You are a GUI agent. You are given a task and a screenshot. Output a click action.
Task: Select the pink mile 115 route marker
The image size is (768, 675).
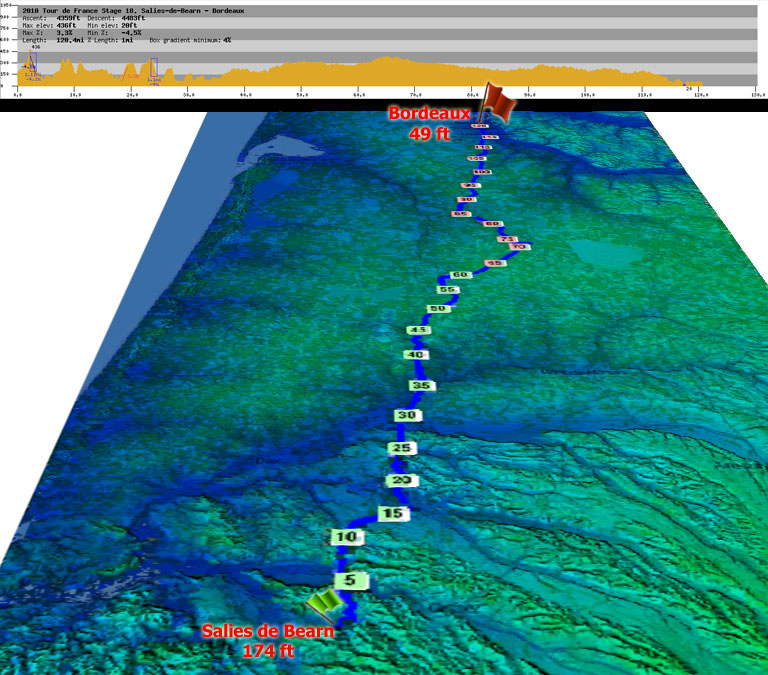click(491, 137)
